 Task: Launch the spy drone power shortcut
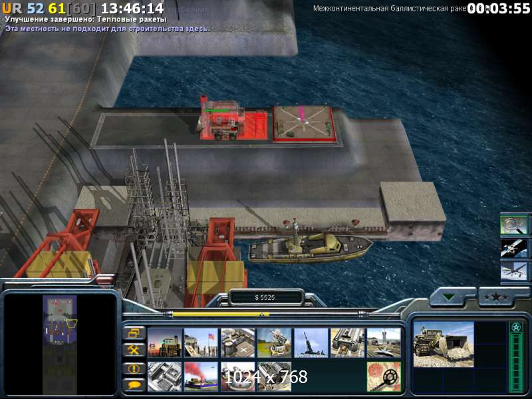pos(513,271)
